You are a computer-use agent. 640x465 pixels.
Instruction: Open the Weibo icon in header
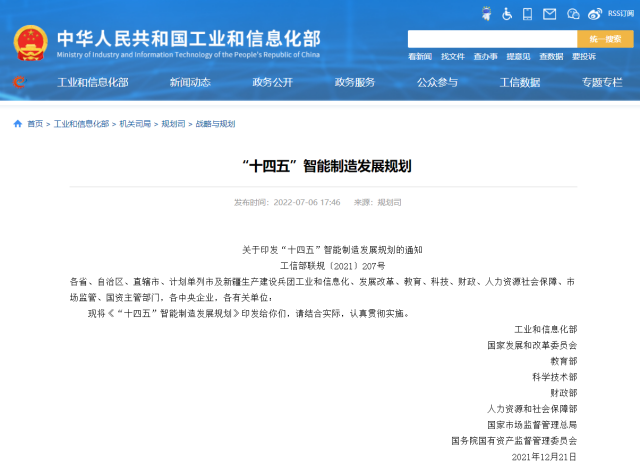tap(596, 13)
